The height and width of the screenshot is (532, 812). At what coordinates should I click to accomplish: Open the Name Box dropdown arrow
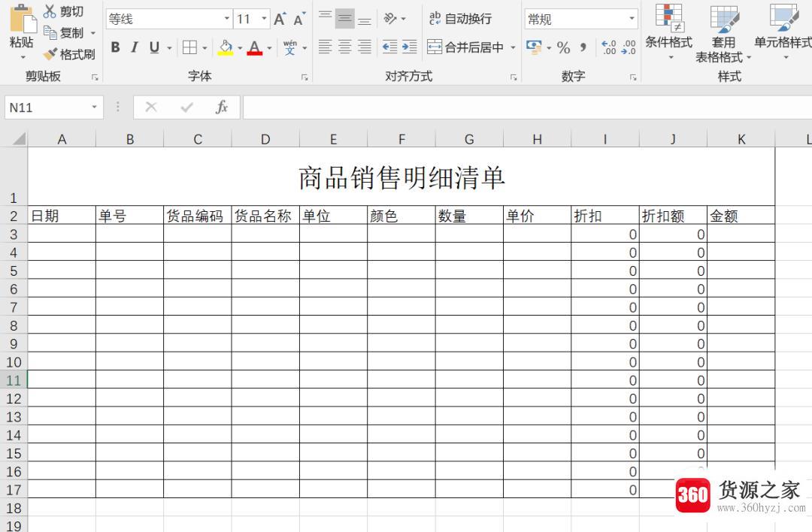(x=94, y=107)
